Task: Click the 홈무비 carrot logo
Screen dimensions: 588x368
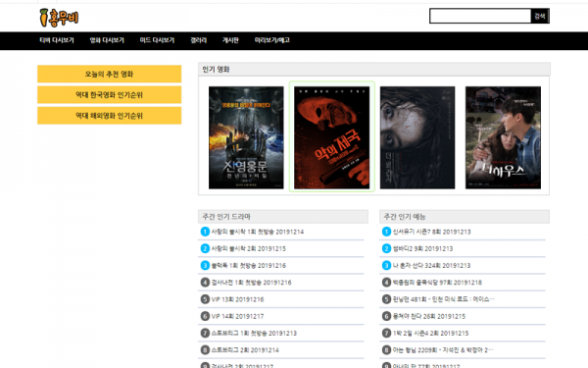Action: [x=59, y=18]
